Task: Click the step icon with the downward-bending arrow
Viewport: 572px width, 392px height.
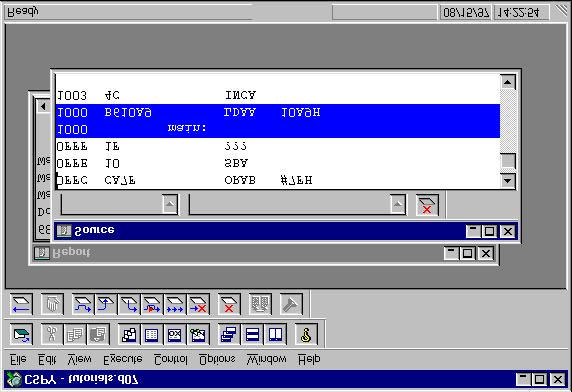Action: pyautogui.click(x=129, y=304)
